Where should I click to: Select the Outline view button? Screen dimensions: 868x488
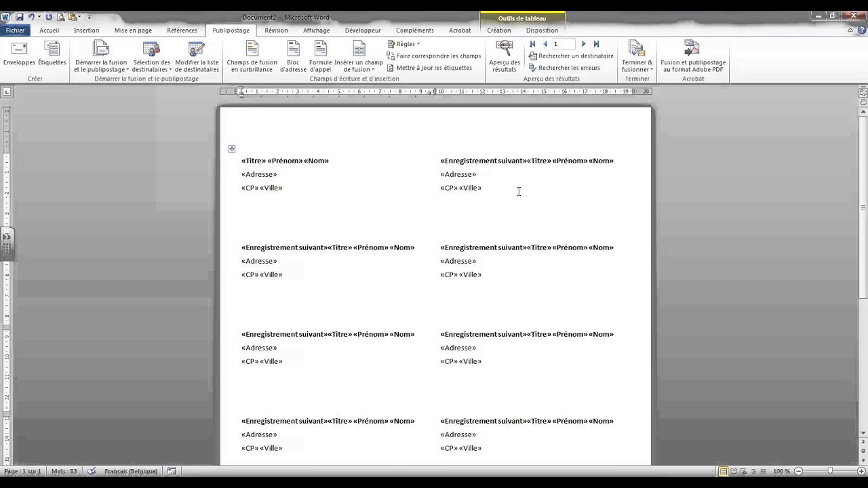pyautogui.click(x=753, y=471)
